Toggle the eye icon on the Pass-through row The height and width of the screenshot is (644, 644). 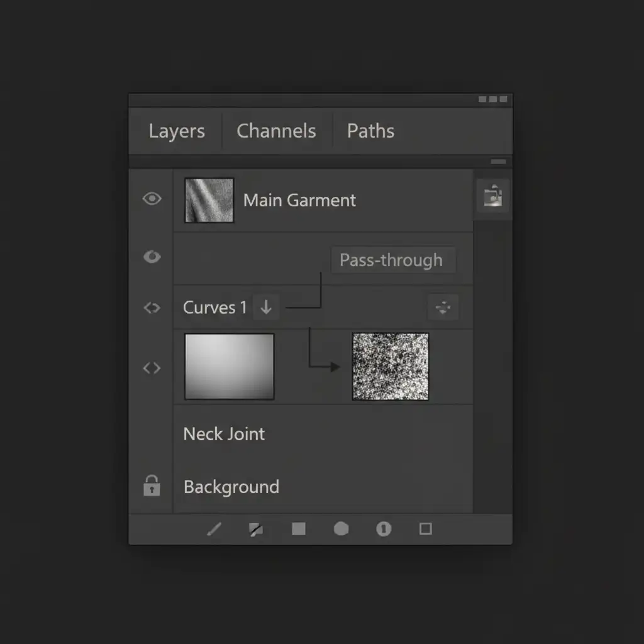coord(152,257)
